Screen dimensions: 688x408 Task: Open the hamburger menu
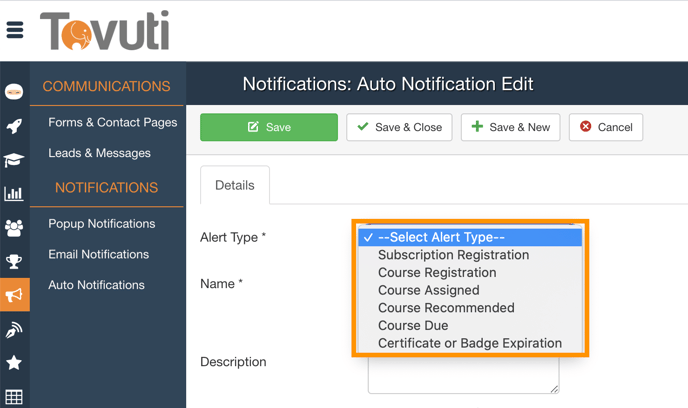(x=15, y=30)
